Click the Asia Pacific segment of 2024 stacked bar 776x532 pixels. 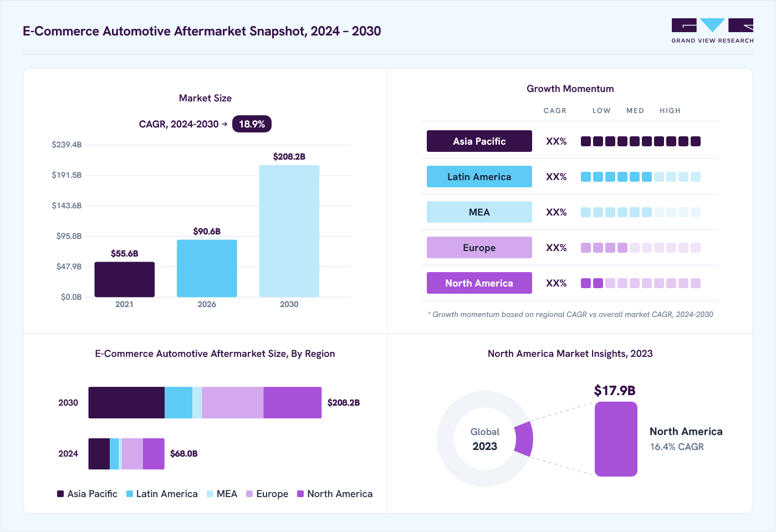coord(99,454)
